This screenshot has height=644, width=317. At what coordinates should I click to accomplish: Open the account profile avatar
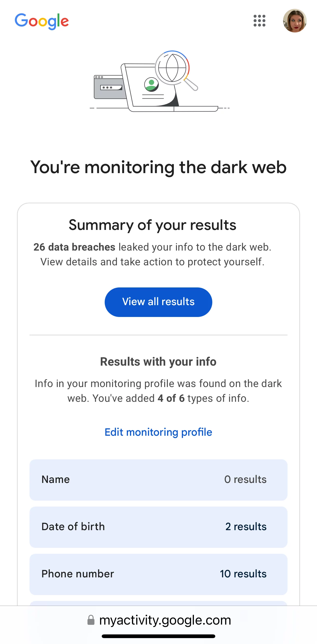295,21
